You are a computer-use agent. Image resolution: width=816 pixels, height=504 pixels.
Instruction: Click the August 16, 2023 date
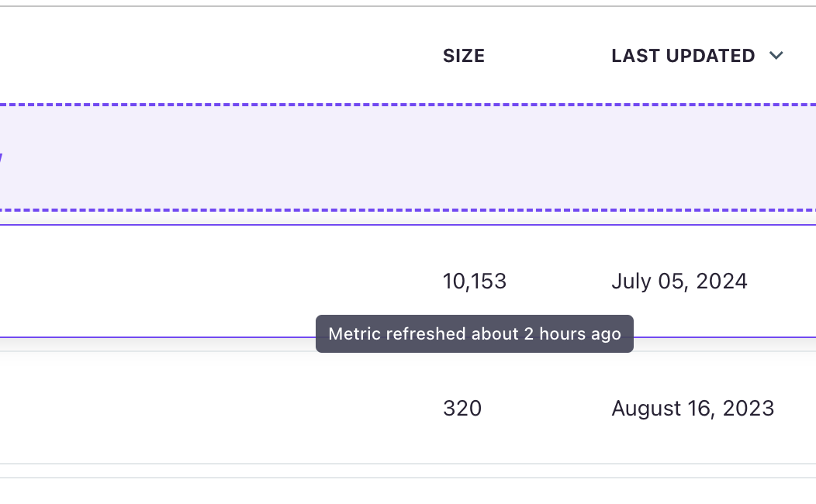(x=693, y=409)
